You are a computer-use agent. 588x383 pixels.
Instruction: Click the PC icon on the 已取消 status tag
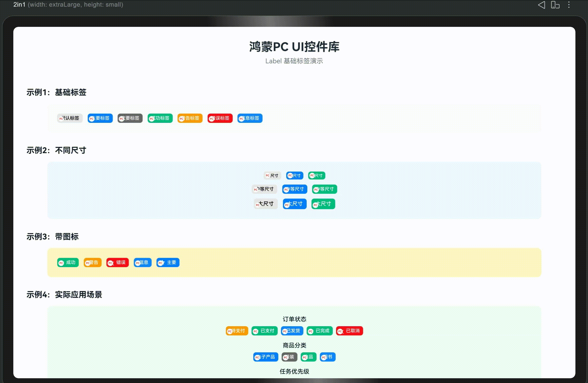point(340,331)
